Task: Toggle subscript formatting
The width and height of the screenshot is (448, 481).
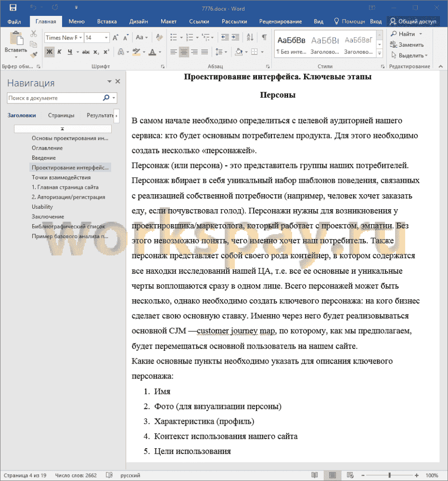Action: click(96, 52)
